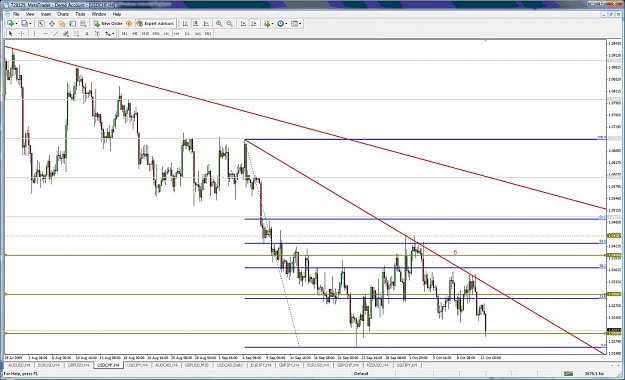
Task: Set timeframe to M1
Action: (124, 33)
